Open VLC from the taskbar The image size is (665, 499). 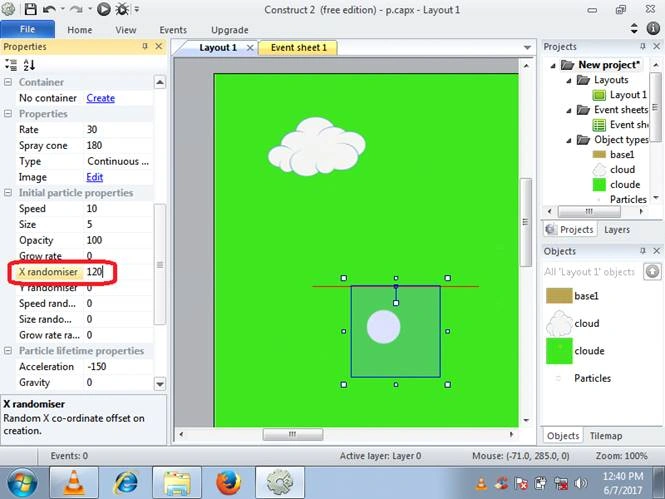(74, 482)
